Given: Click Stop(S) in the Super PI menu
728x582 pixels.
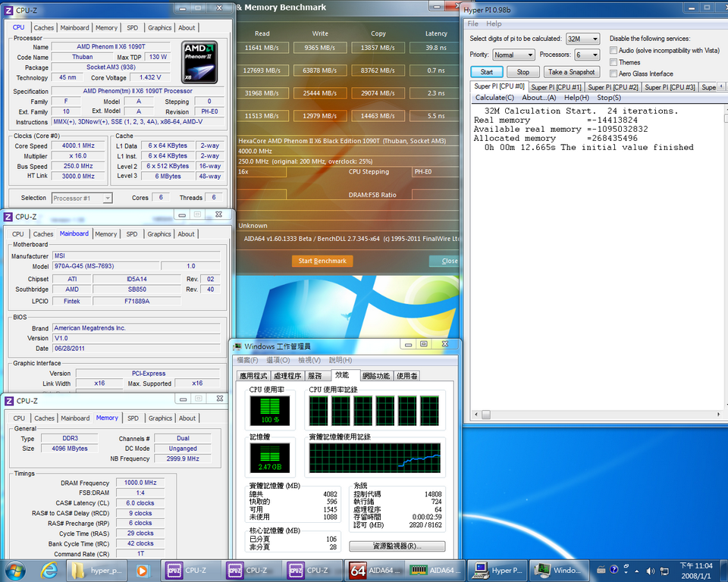Looking at the screenshot, I should (x=609, y=98).
